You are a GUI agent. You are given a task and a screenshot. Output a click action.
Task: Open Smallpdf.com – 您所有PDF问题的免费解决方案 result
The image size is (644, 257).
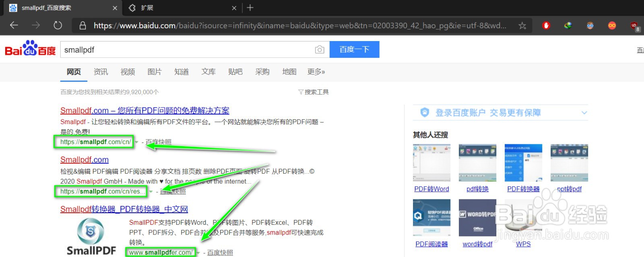pos(145,110)
